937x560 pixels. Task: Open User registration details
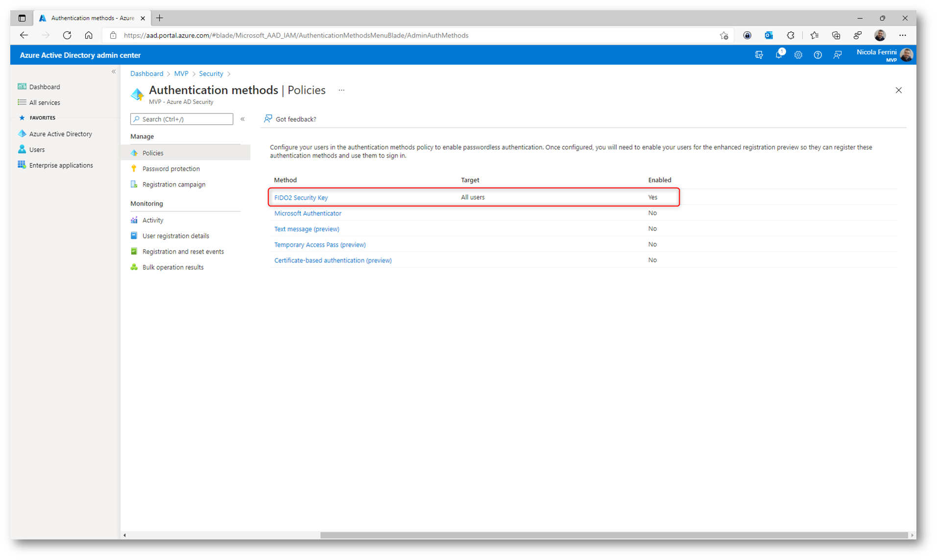(x=175, y=236)
